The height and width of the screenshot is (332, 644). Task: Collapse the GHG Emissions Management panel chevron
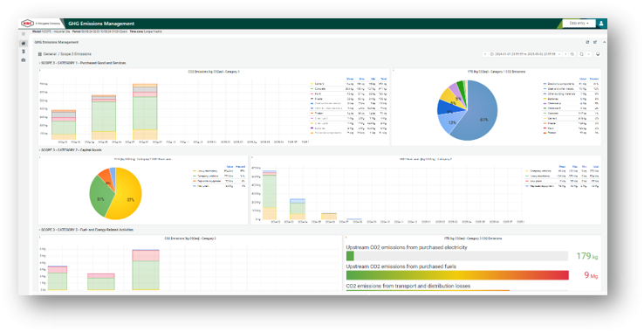[x=604, y=42]
